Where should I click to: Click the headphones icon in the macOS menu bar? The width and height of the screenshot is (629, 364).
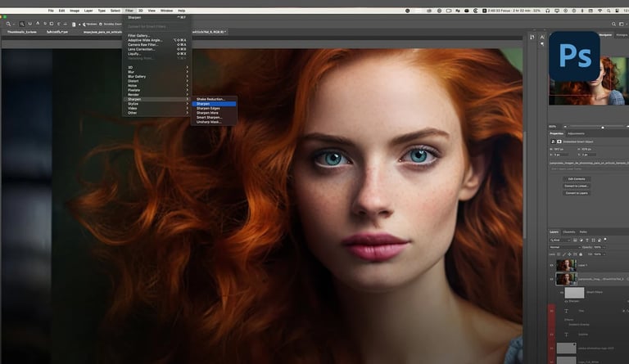coord(548,11)
